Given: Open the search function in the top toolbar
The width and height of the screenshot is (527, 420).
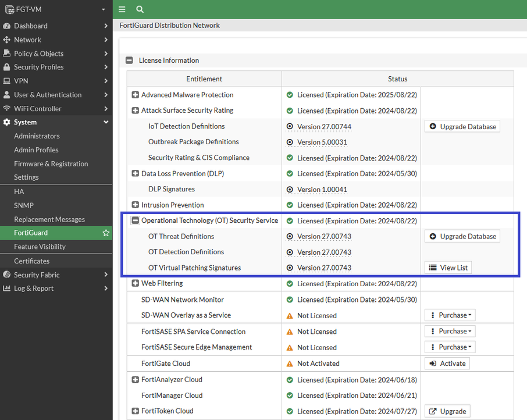Looking at the screenshot, I should 140,9.
